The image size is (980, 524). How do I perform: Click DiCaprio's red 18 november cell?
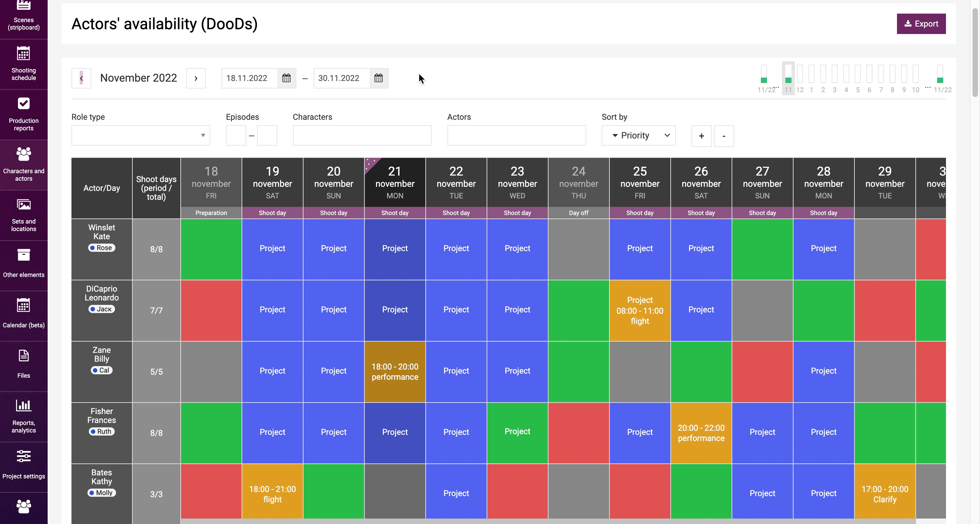[211, 311]
